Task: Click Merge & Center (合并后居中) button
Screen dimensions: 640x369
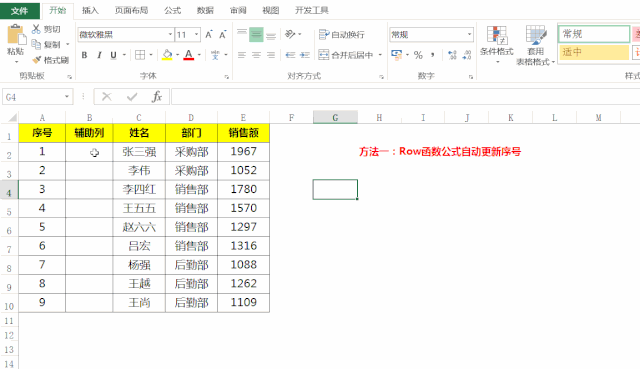Action: (x=346, y=55)
